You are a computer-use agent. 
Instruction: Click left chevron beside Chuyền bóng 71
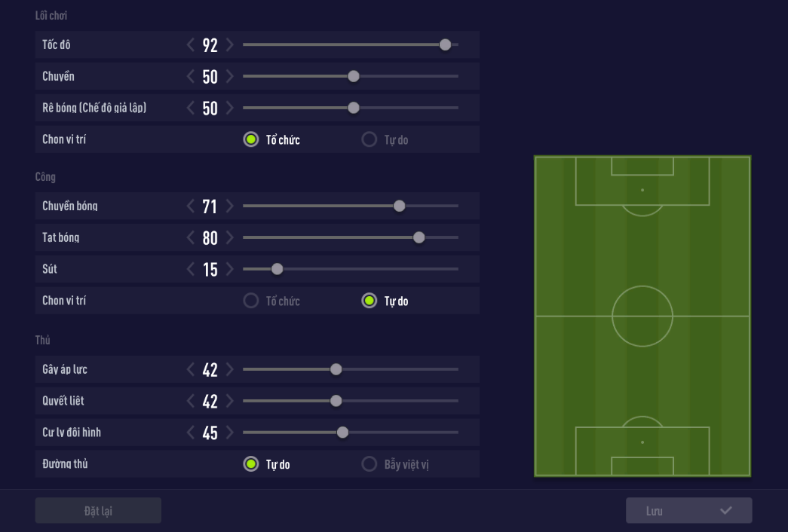point(191,206)
